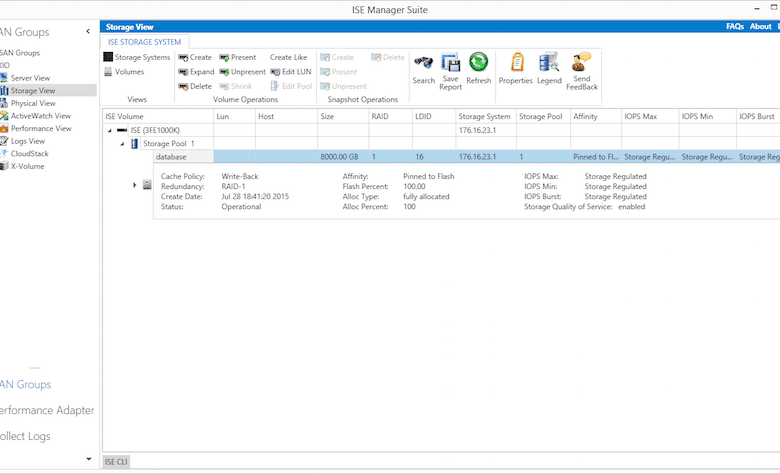Click Delete under Snapshot Operations
780x474 pixels.
click(x=388, y=57)
